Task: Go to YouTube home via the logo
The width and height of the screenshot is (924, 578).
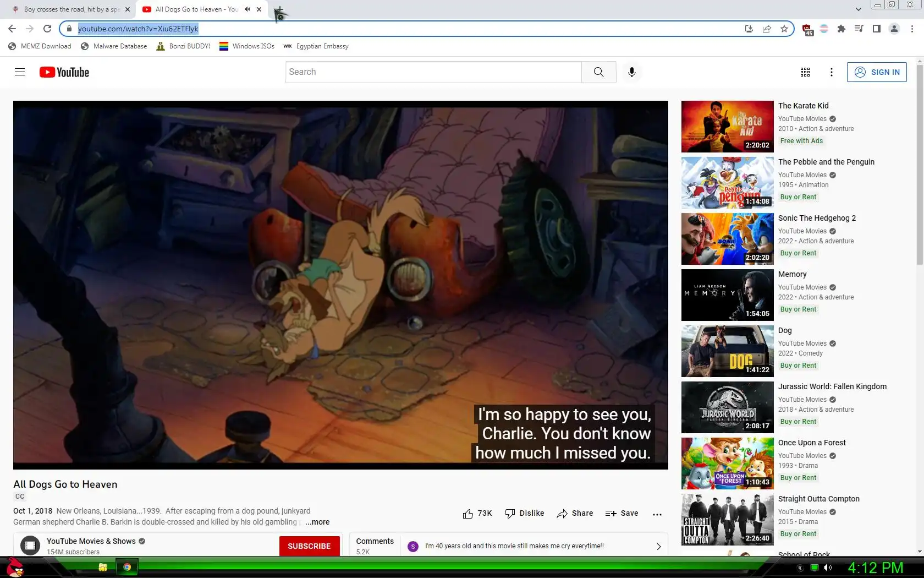Action: pos(64,72)
